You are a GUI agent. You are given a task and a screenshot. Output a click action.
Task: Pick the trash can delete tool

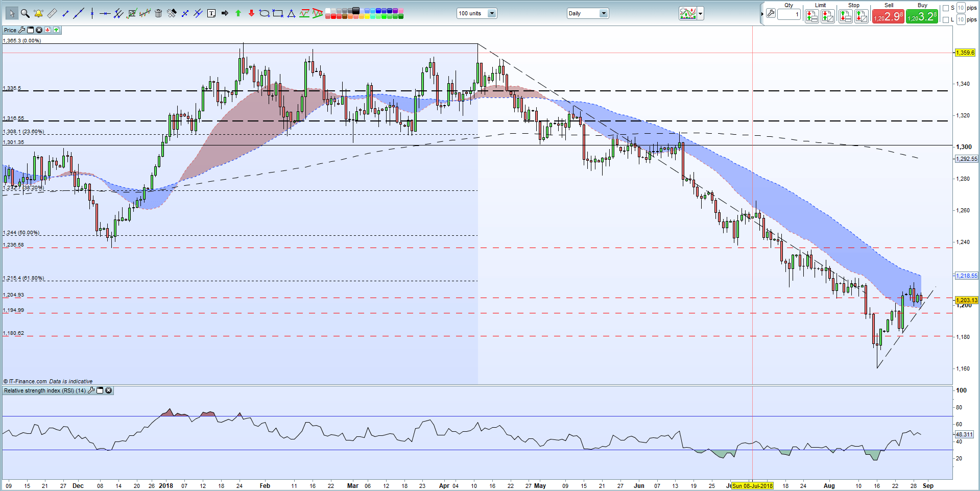tap(158, 13)
